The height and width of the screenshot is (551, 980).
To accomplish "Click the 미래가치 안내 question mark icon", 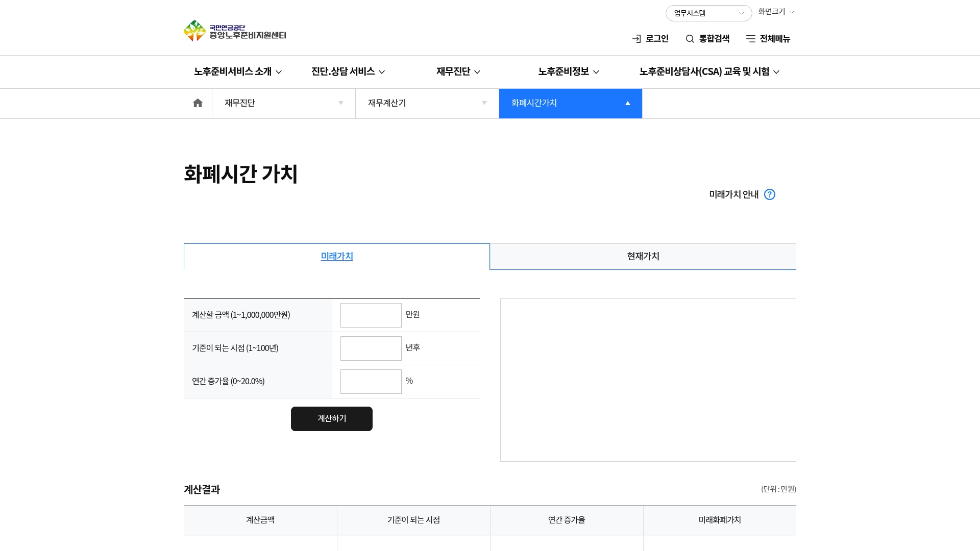I will (x=769, y=194).
